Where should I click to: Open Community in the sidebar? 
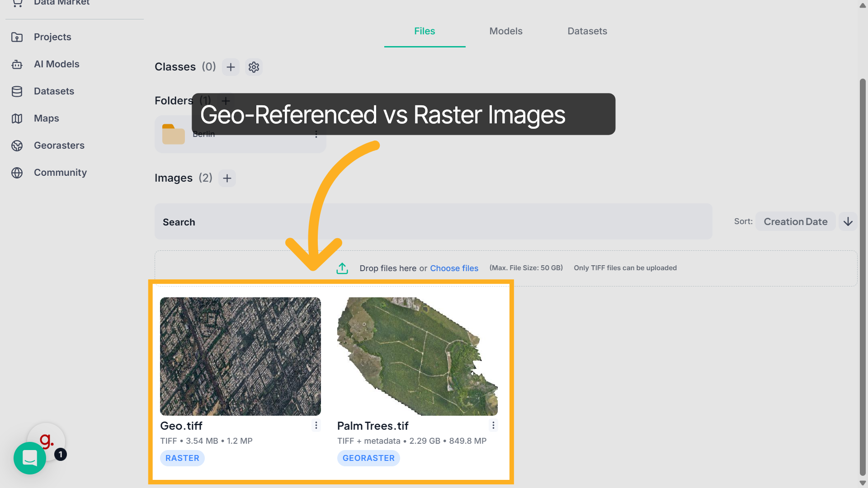pyautogui.click(x=60, y=173)
